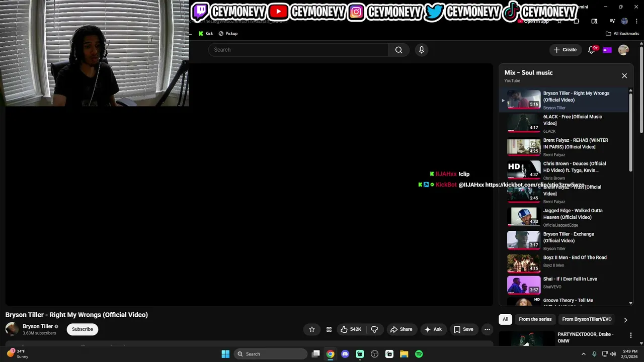Screen dimensions: 644x362
Task: Click the star icon under the video
Action: pyautogui.click(x=312, y=329)
